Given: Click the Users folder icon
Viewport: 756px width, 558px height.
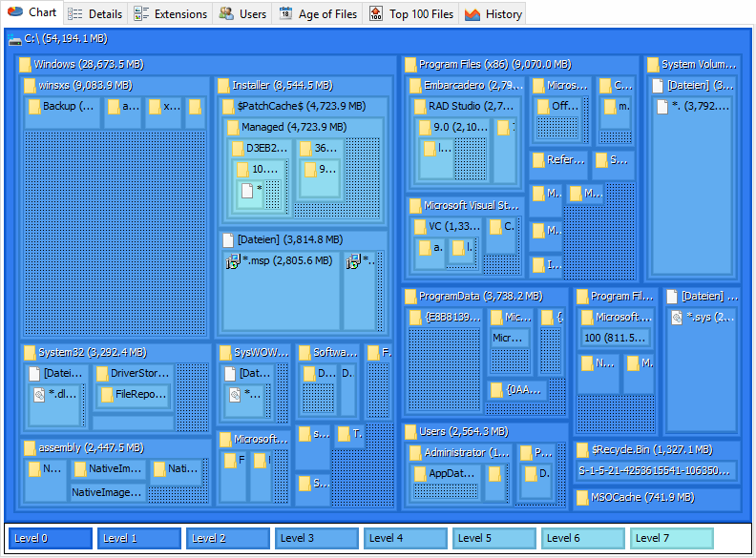Looking at the screenshot, I should [410, 432].
